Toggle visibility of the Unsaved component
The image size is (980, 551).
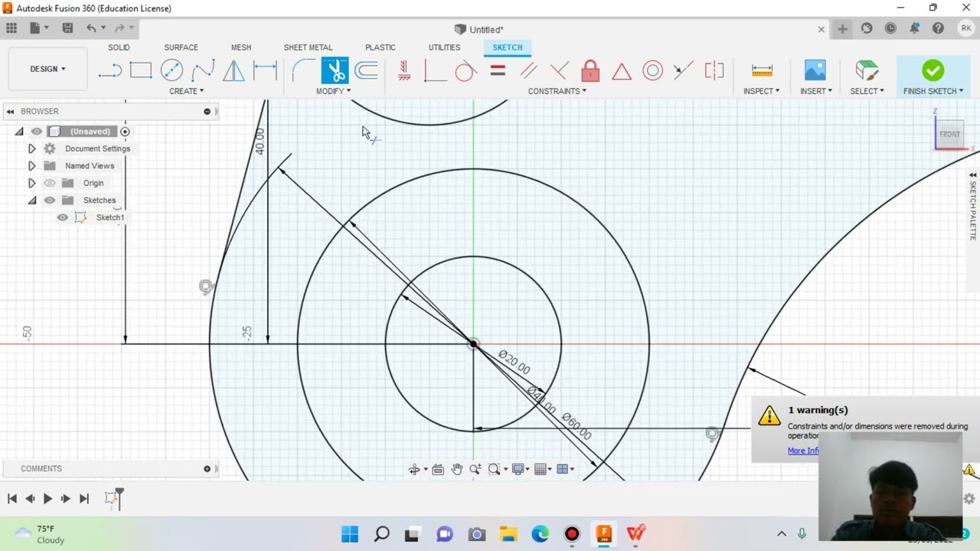(x=37, y=132)
